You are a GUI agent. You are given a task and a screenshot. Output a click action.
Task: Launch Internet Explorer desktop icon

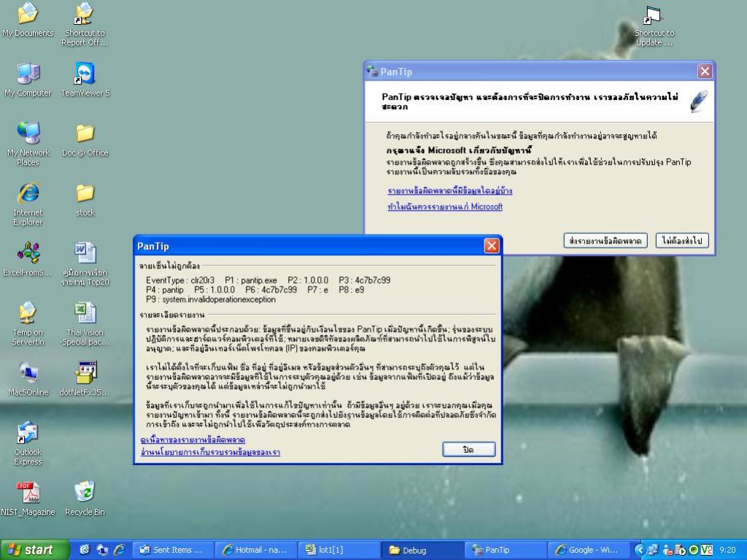point(28,204)
